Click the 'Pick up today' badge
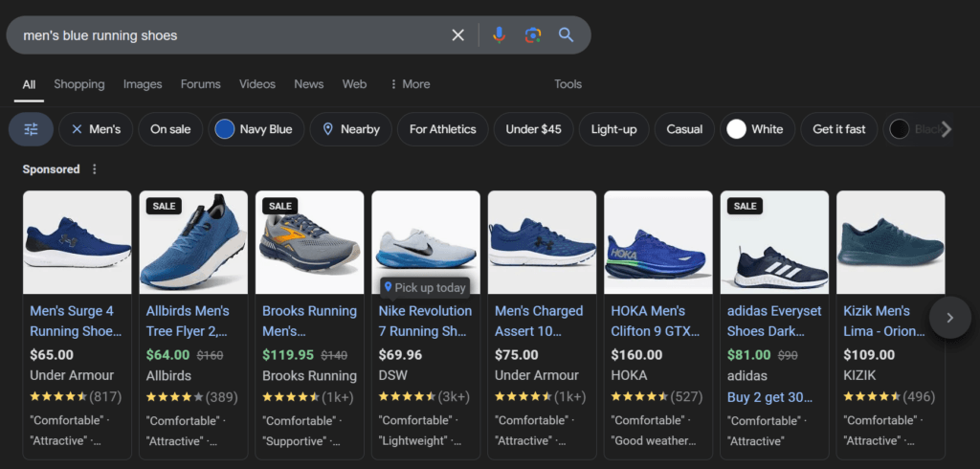Image resolution: width=980 pixels, height=469 pixels. 425,288
